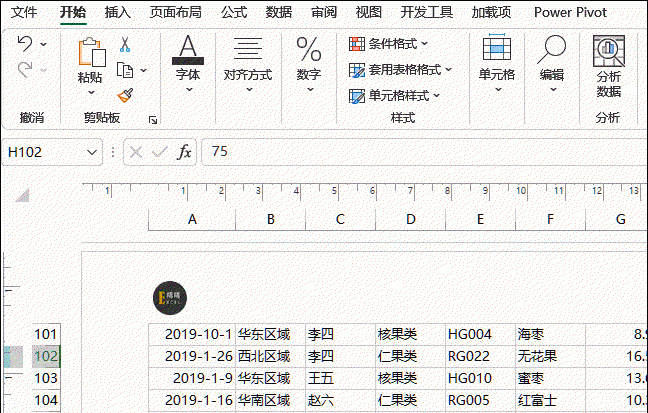Open the Name Box dropdown arrow

click(92, 152)
